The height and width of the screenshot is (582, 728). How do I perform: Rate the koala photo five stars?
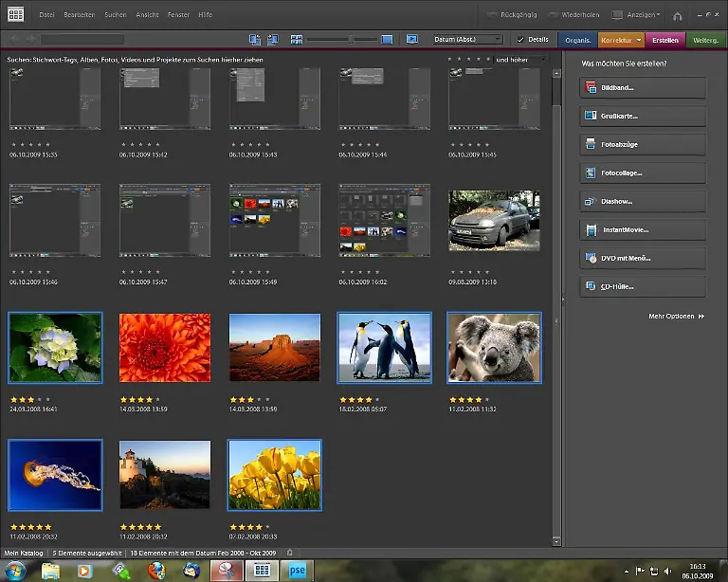pyautogui.click(x=487, y=399)
